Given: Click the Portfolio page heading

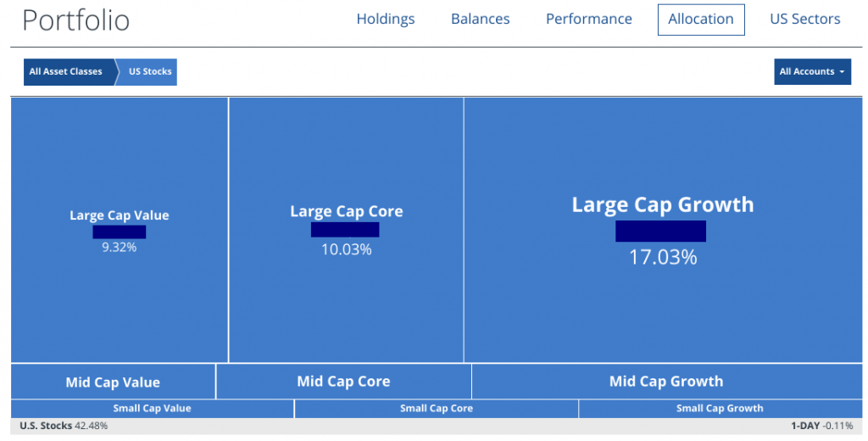Looking at the screenshot, I should (x=75, y=20).
